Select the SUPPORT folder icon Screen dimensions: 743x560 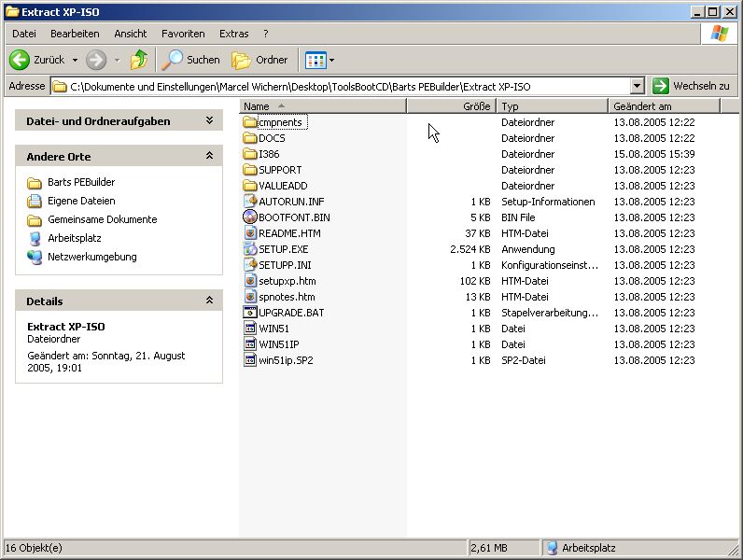pyautogui.click(x=250, y=170)
